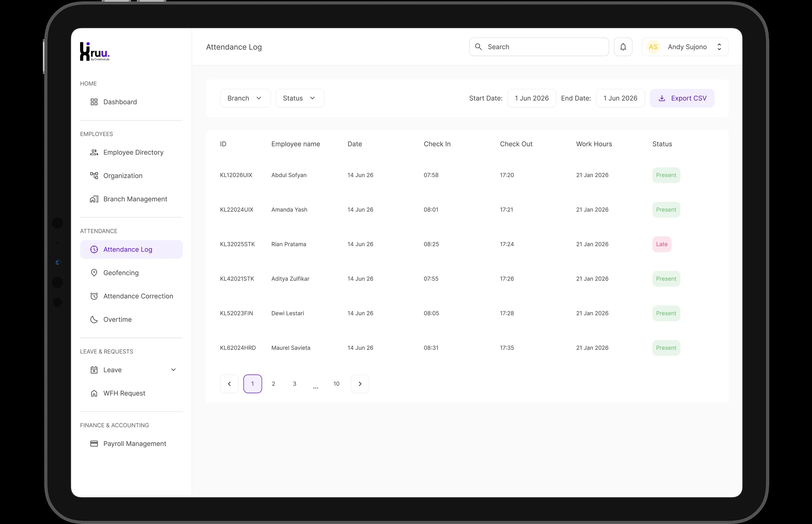Viewport: 812px width, 524px height.
Task: Click the Kruu logo
Action: [x=95, y=51]
